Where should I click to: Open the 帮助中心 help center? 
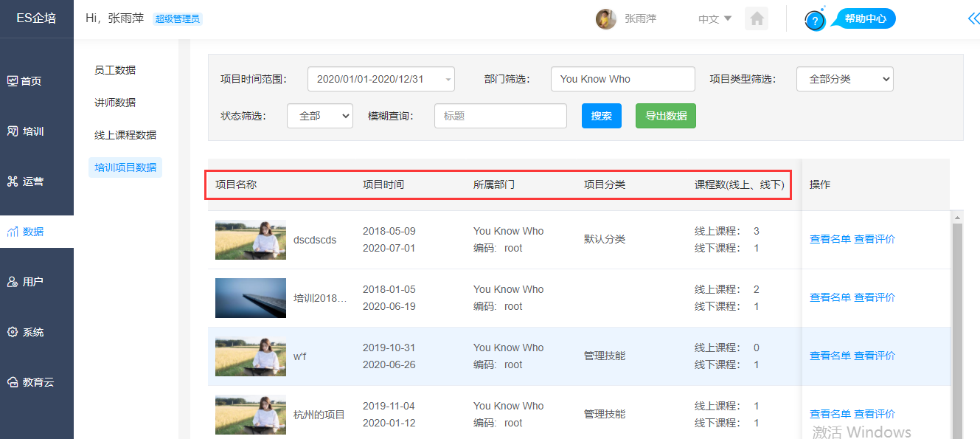866,18
